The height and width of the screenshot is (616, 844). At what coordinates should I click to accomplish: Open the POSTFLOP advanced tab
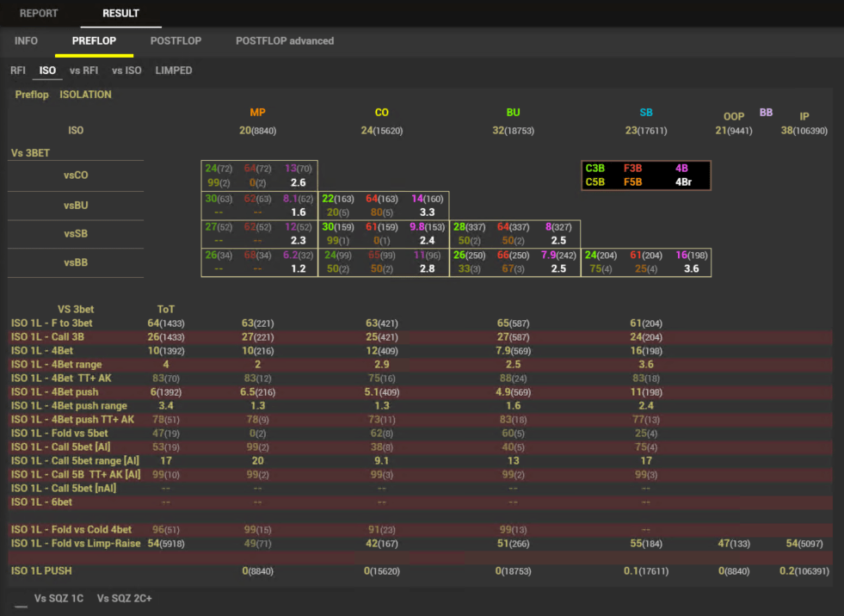(285, 41)
